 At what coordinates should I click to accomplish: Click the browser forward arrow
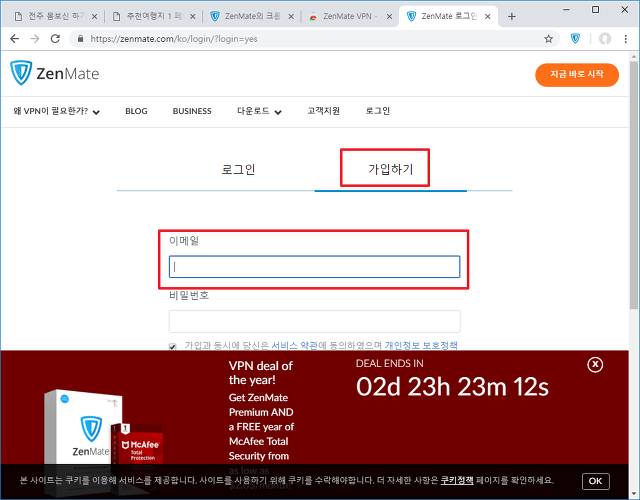[x=35, y=39]
